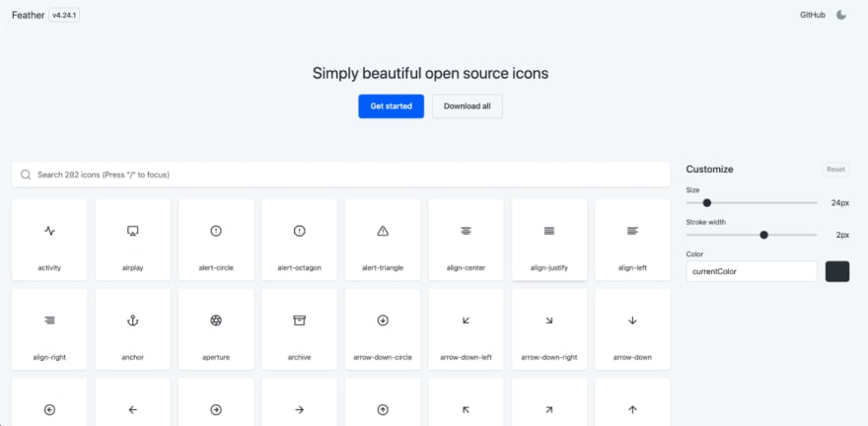Open the color picker swatch
The height and width of the screenshot is (426, 868).
click(837, 271)
